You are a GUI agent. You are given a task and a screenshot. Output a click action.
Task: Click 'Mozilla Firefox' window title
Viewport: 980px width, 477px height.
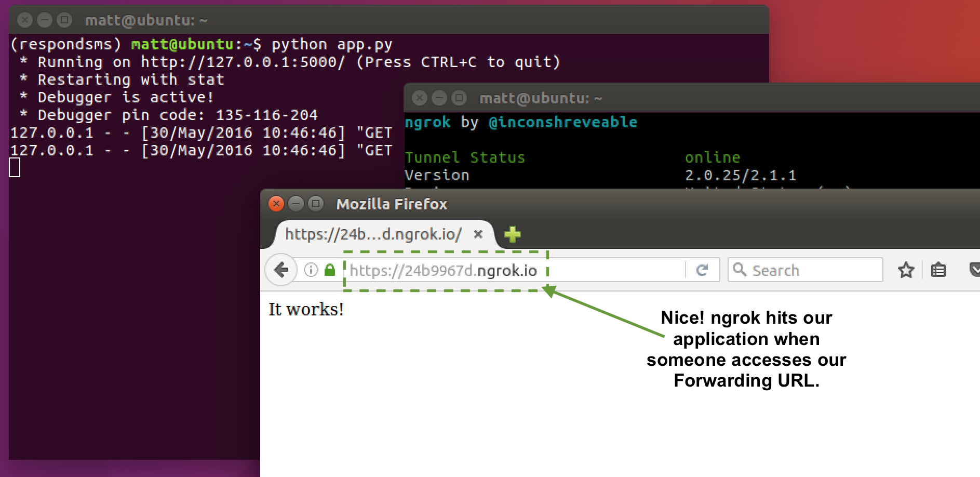coord(392,204)
